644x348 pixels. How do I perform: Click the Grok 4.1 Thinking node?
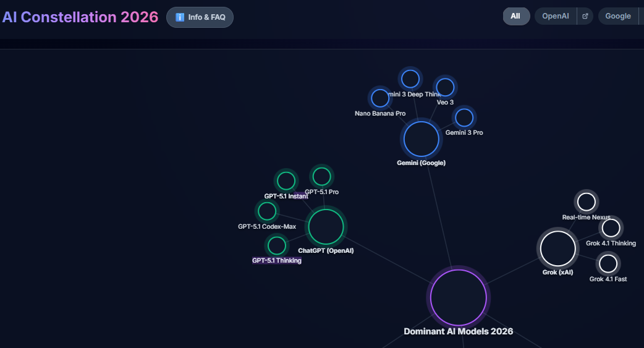pyautogui.click(x=611, y=228)
